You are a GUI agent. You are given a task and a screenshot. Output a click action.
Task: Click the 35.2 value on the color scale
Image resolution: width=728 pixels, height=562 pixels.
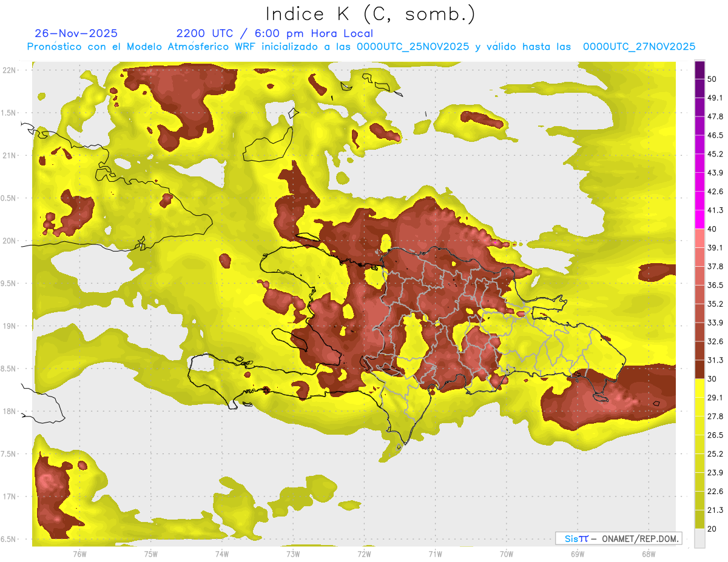point(715,304)
